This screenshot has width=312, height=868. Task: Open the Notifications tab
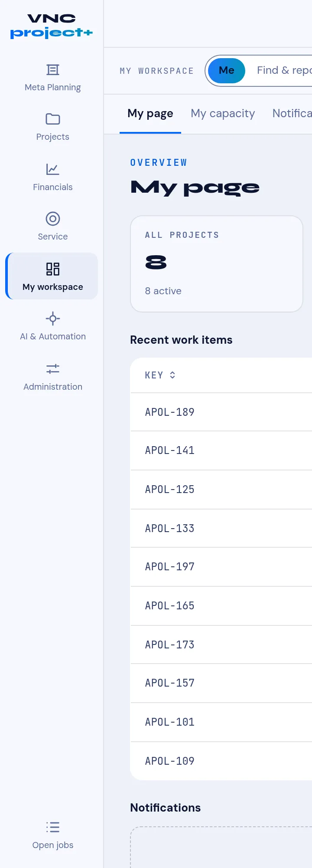[x=292, y=113]
